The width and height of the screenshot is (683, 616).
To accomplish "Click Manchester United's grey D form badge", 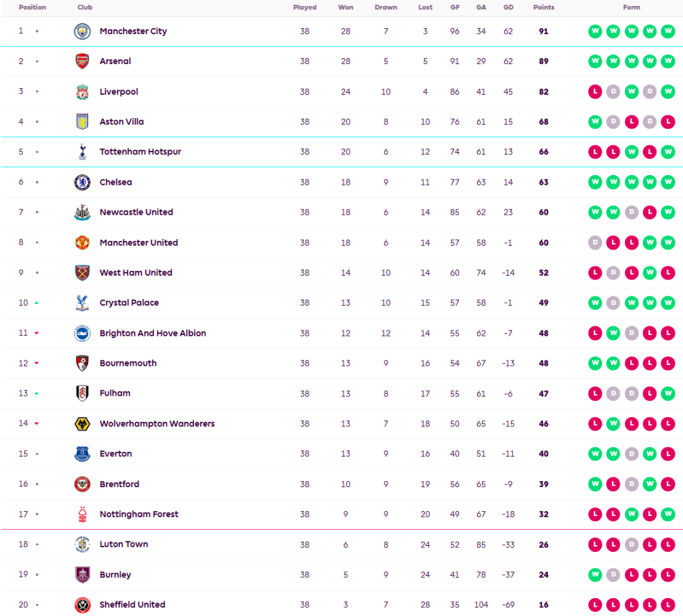I will [x=594, y=243].
